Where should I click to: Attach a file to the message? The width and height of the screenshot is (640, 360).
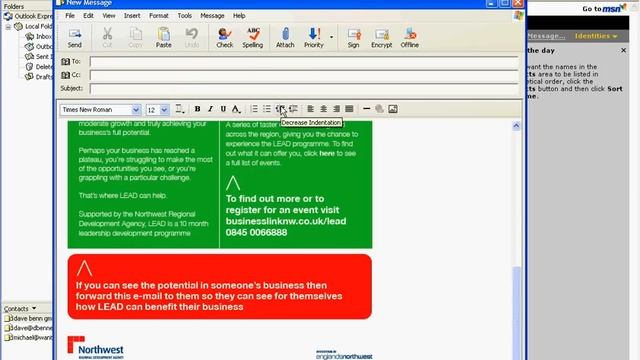tap(285, 38)
